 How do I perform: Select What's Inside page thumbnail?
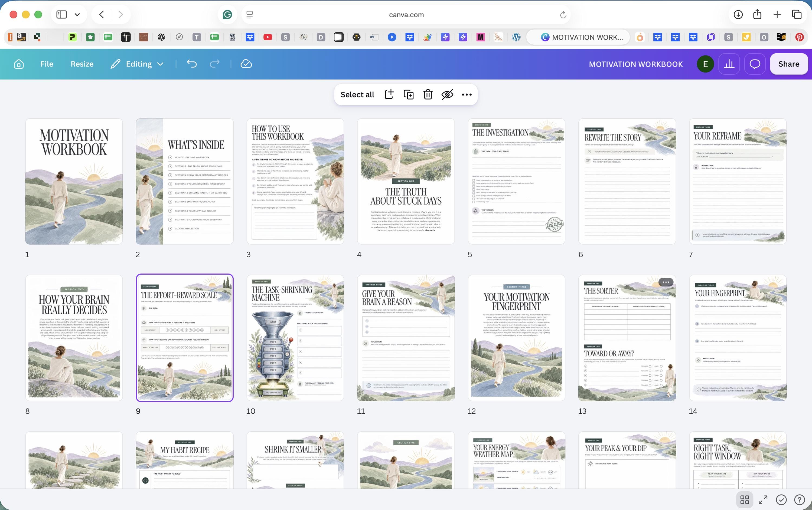[x=184, y=181]
